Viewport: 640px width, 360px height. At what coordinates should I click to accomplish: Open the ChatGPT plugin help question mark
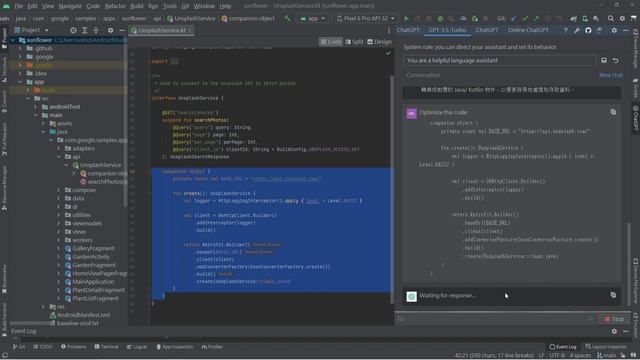(x=565, y=30)
